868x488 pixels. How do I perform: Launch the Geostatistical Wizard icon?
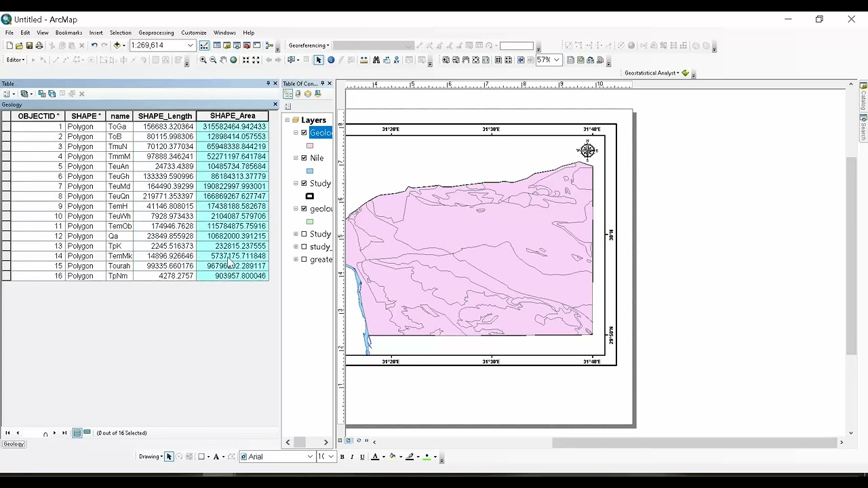click(686, 73)
